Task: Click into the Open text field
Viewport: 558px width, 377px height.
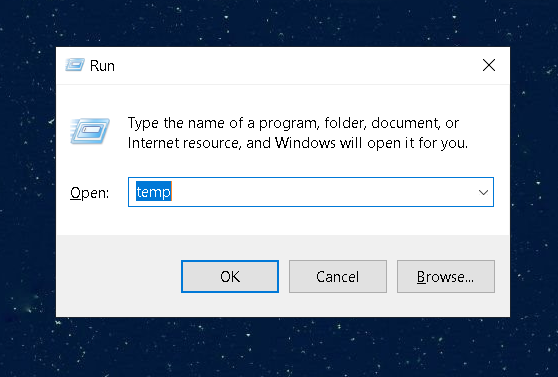Action: point(311,192)
